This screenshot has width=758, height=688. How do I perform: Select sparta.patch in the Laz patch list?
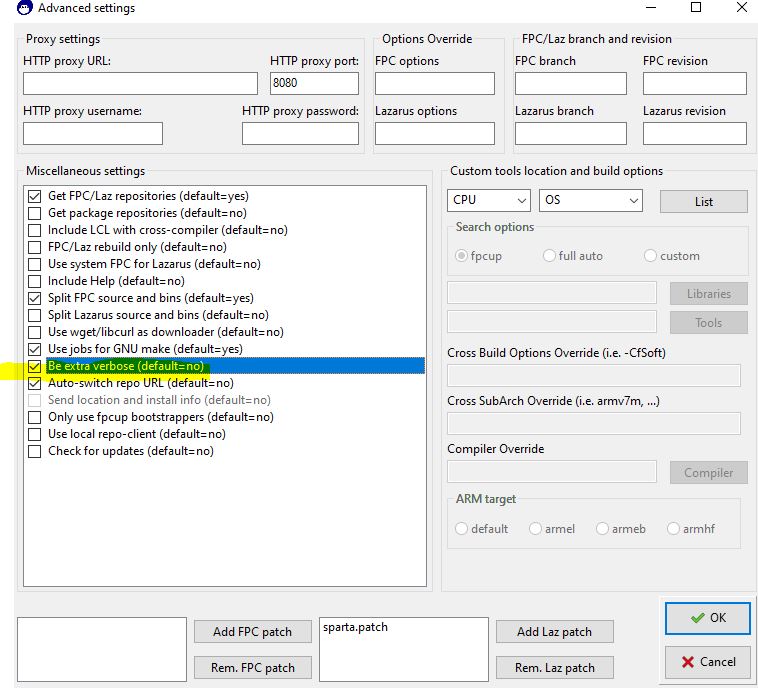[x=355, y=628]
